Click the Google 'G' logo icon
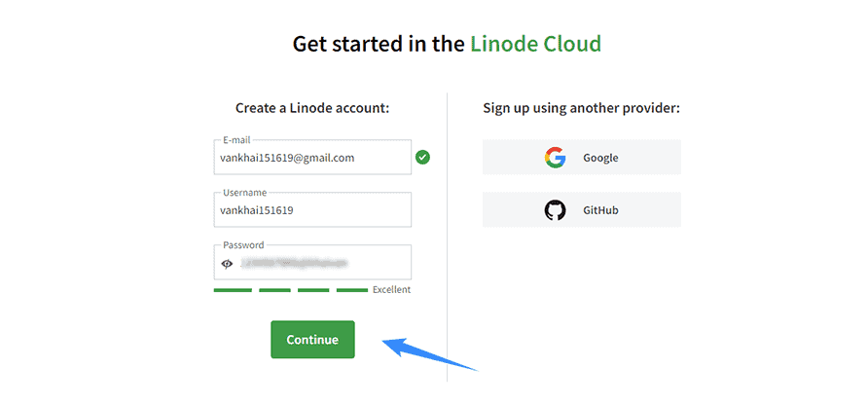The width and height of the screenshot is (868, 405). coord(555,158)
